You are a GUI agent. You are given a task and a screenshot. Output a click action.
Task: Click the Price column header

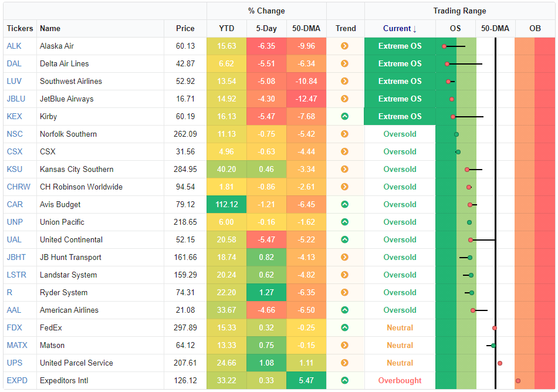185,28
